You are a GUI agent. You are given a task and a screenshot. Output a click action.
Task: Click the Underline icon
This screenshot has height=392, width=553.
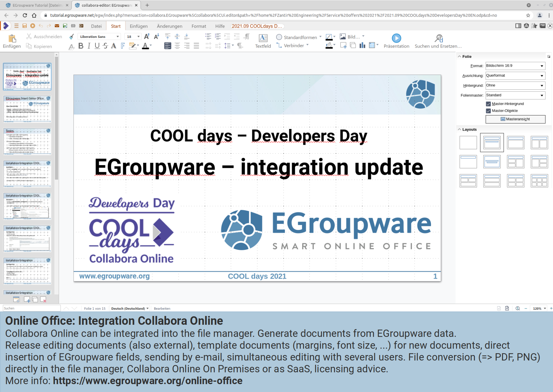pos(97,46)
